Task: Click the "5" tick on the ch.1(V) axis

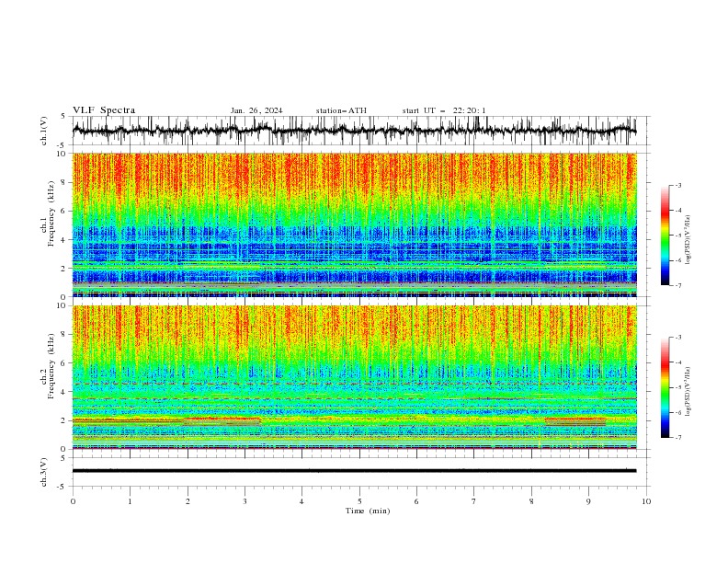Action: point(64,117)
